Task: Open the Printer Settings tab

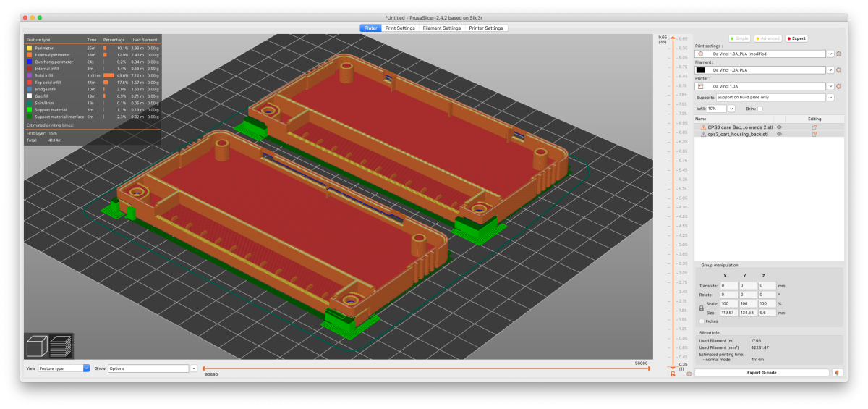Action: [x=486, y=28]
